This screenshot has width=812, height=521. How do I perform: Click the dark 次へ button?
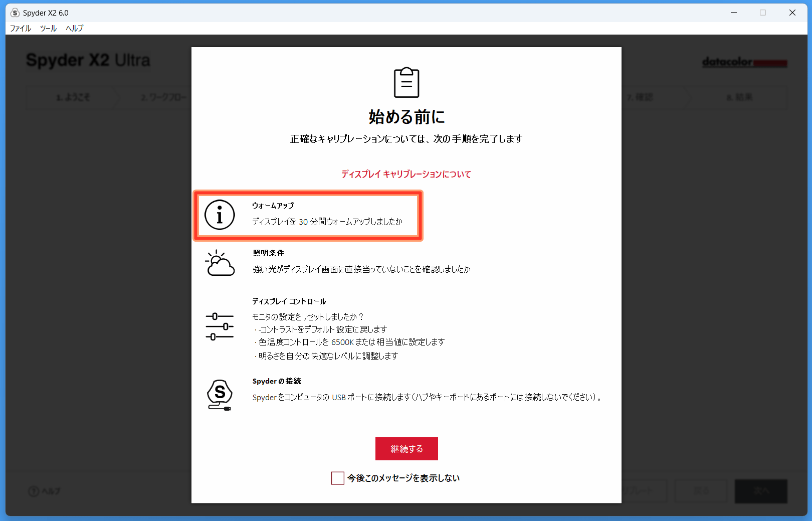pos(760,491)
